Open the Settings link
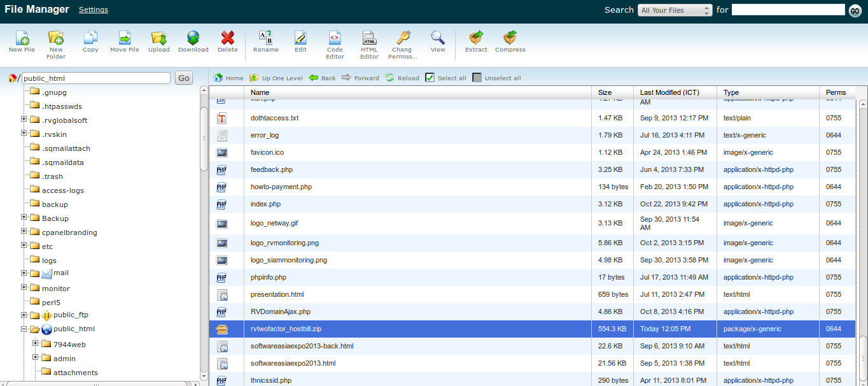 94,10
